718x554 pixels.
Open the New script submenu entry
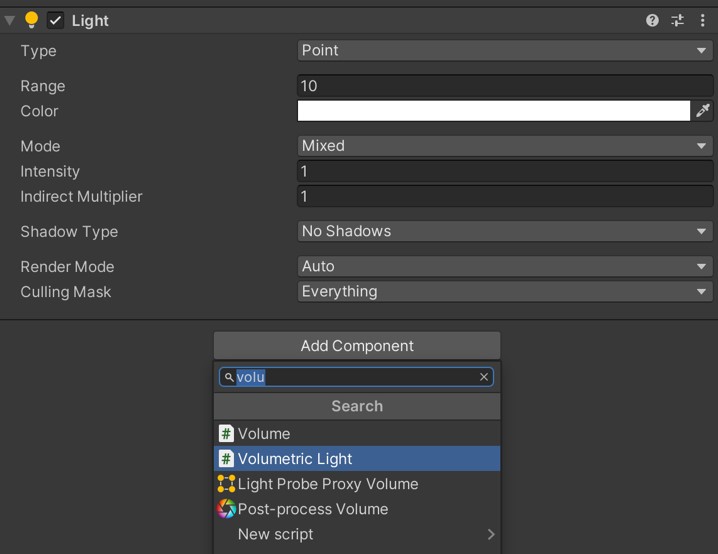point(357,534)
